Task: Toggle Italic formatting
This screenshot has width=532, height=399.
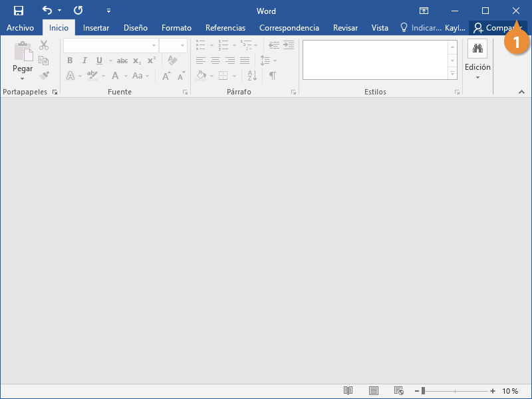Action: point(84,61)
